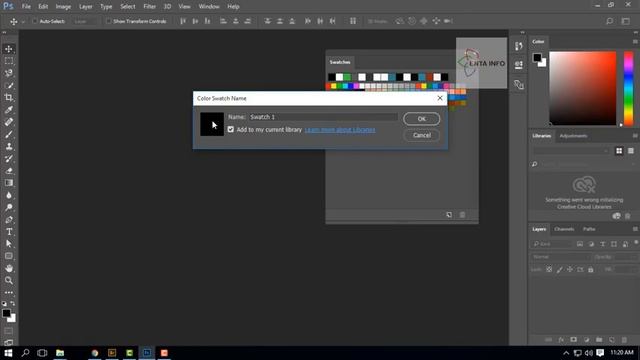The image size is (640, 360).
Task: Open Chrome from the taskbar
Action: [x=95, y=353]
